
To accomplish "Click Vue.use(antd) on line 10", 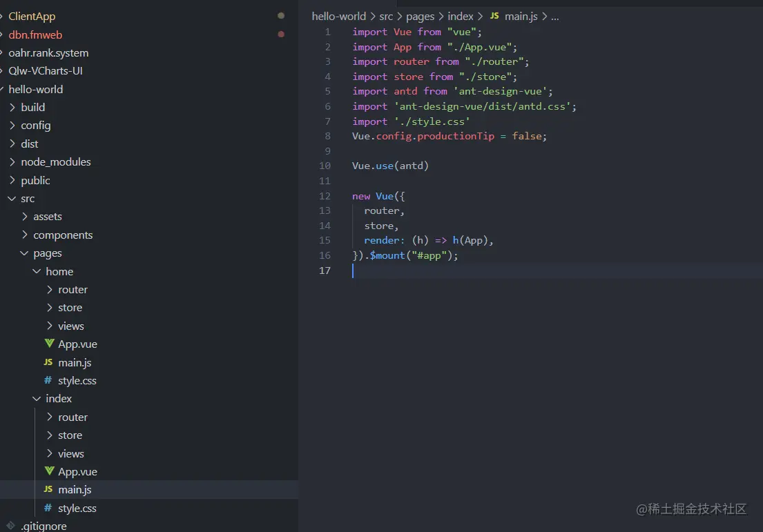I will 390,166.
